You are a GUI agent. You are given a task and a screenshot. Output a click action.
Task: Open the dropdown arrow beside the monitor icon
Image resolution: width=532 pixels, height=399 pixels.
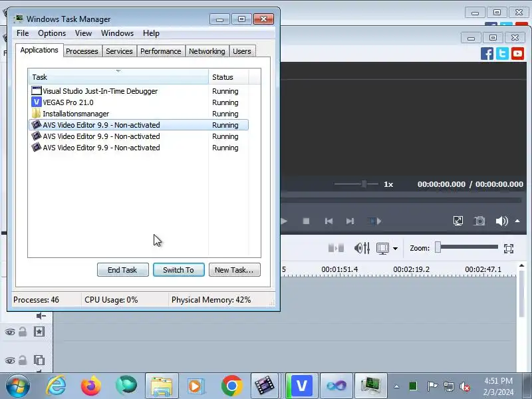pos(395,249)
